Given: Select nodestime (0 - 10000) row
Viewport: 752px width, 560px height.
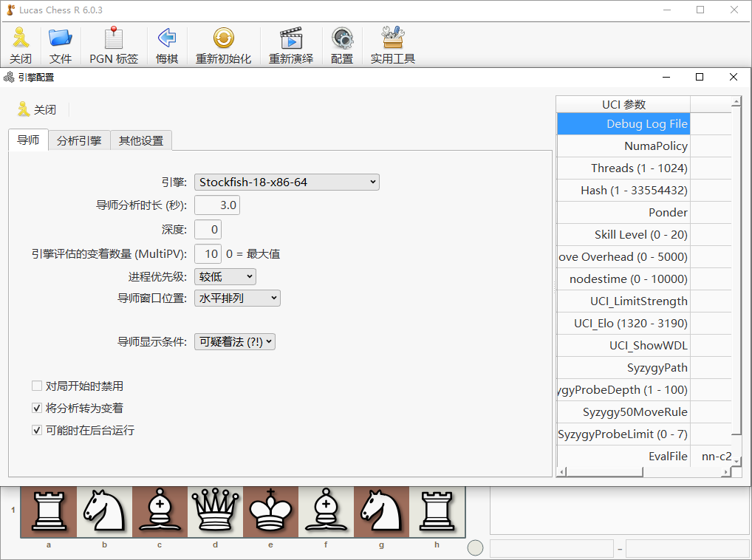Looking at the screenshot, I should click(644, 279).
